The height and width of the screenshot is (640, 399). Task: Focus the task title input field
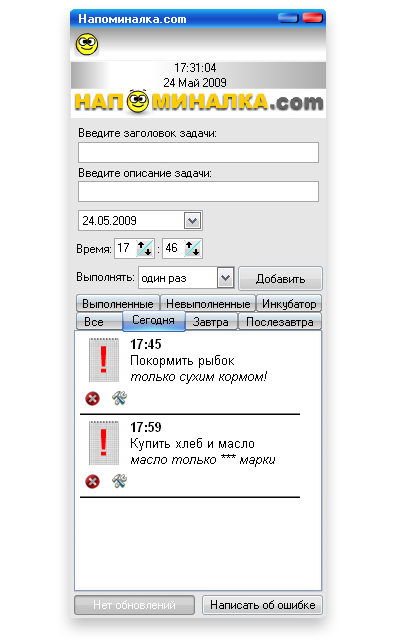[198, 153]
